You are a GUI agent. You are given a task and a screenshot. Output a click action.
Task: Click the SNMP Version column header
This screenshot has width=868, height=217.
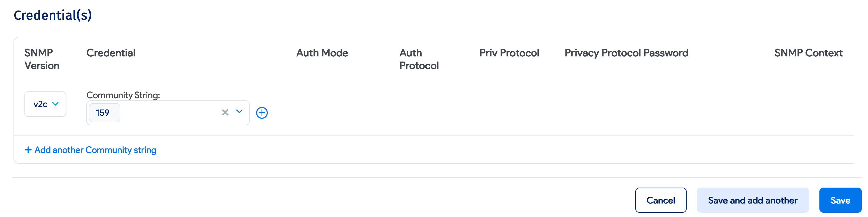42,59
